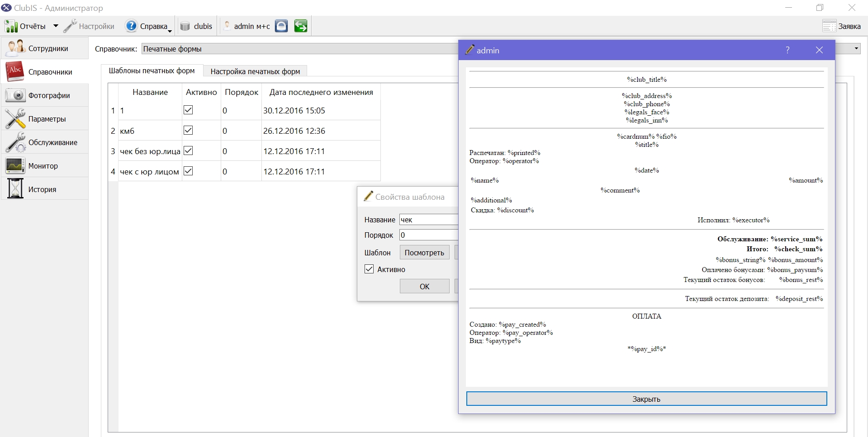Click the green switch-user arrows icon

click(300, 26)
